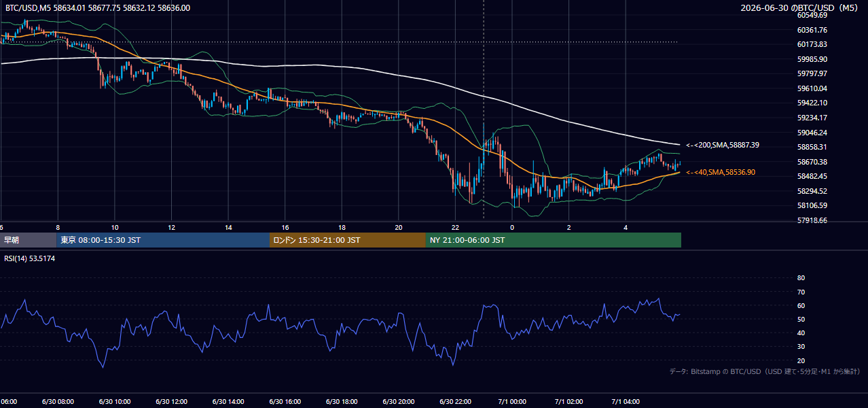The height and width of the screenshot is (408, 868).
Task: Click the price axis label 58106.59
Action: pyautogui.click(x=812, y=205)
